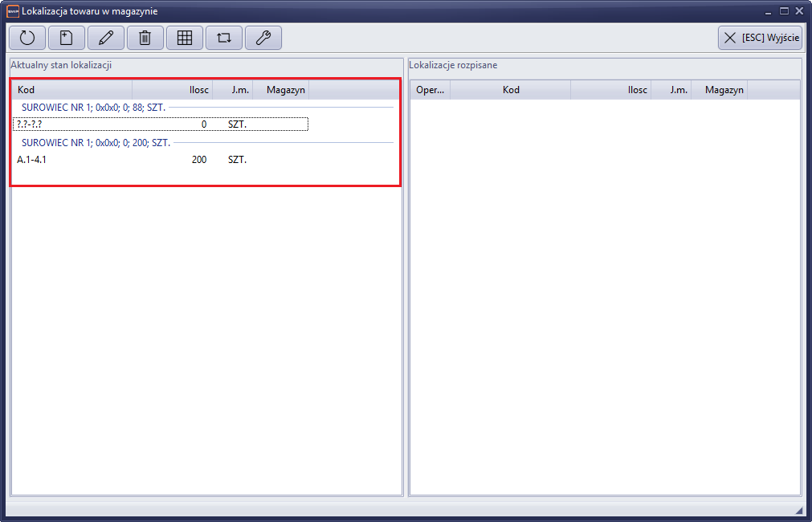Click J.m. column header in left panel
The height and width of the screenshot is (522, 812).
pyautogui.click(x=233, y=90)
